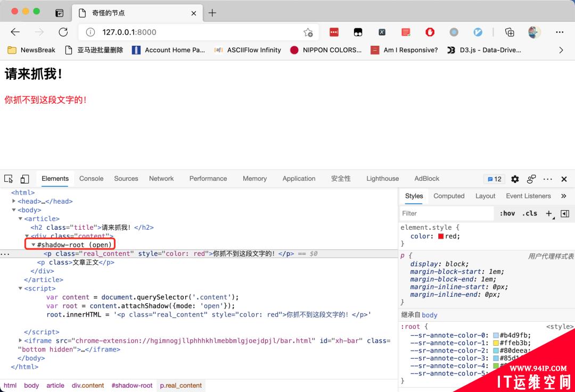View site information icon in address bar

pos(90,32)
